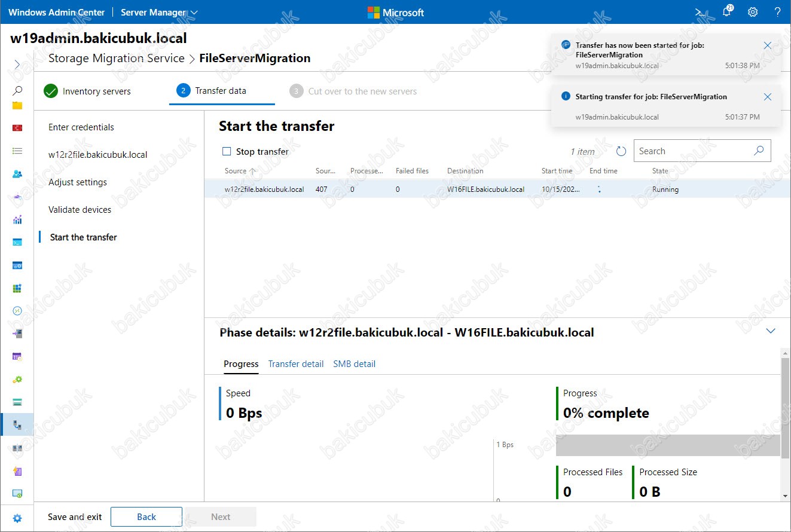Open the PowerShell console icon in header

pyautogui.click(x=700, y=12)
